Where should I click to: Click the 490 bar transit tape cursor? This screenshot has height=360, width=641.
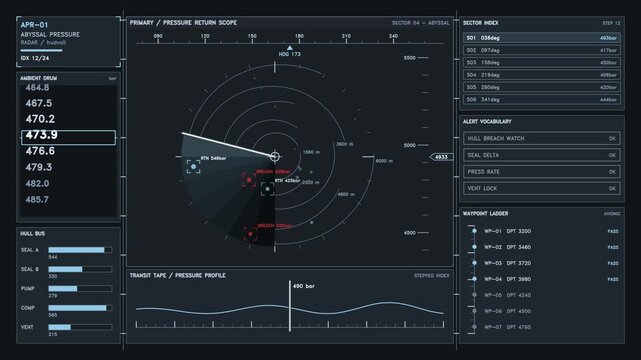click(x=290, y=306)
